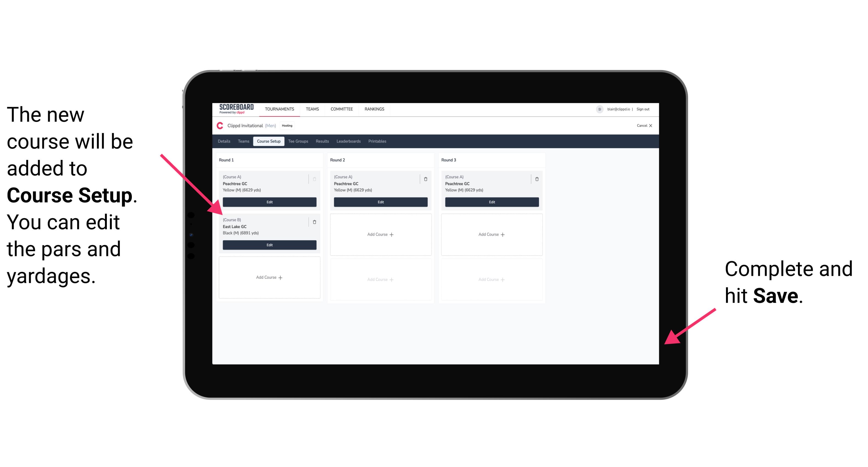
Task: Select the Teams tab
Action: [241, 141]
